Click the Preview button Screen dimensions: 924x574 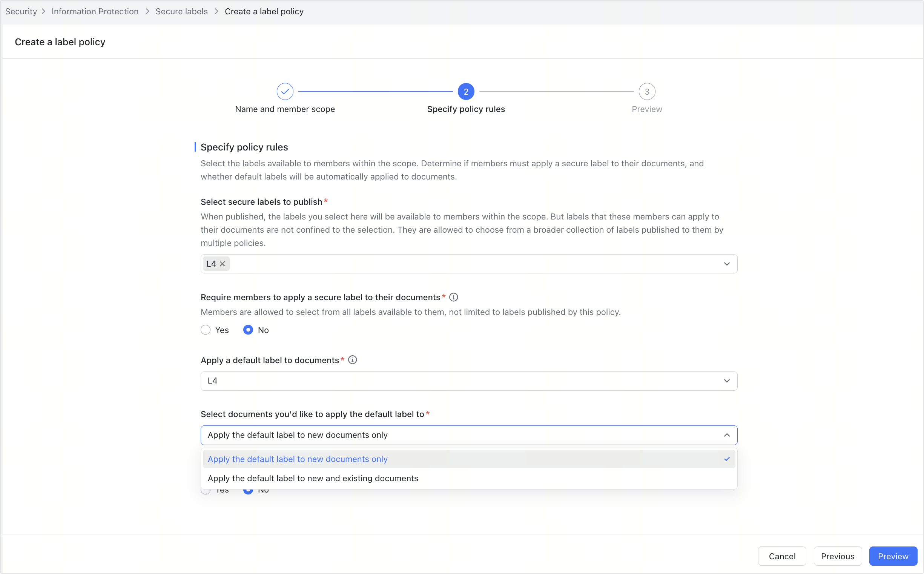tap(893, 556)
